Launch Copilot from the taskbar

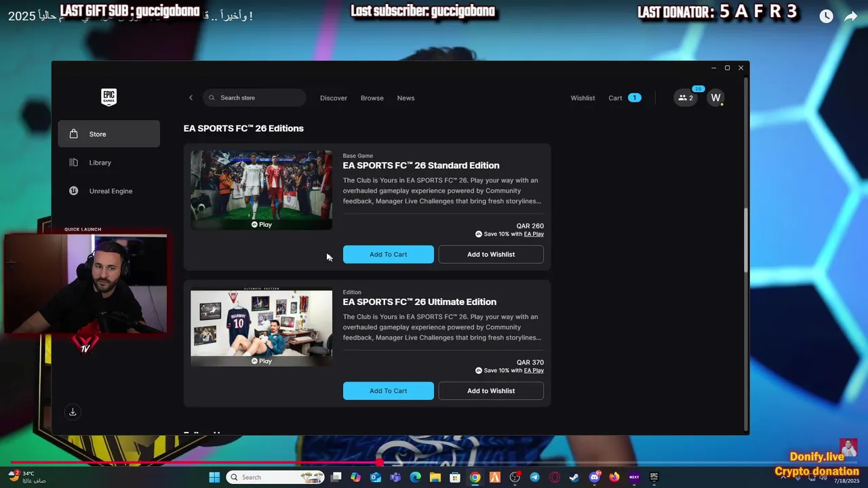click(355, 477)
